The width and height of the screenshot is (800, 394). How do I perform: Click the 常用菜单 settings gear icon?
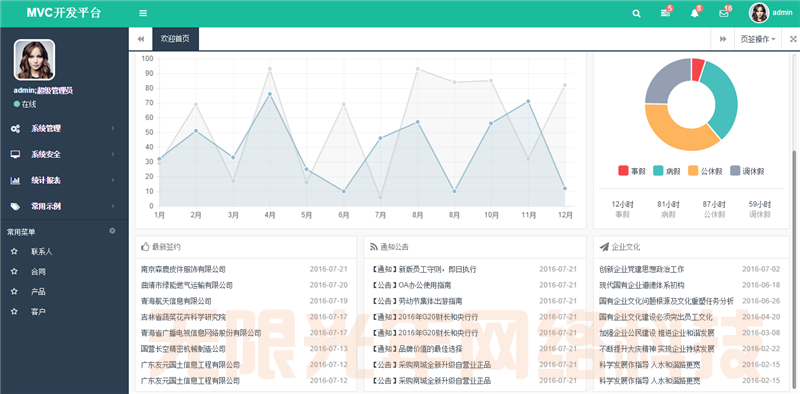pos(112,231)
